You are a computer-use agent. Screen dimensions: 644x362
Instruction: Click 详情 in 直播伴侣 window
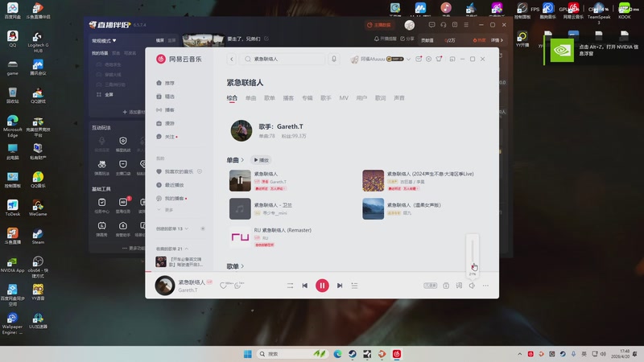497,40
